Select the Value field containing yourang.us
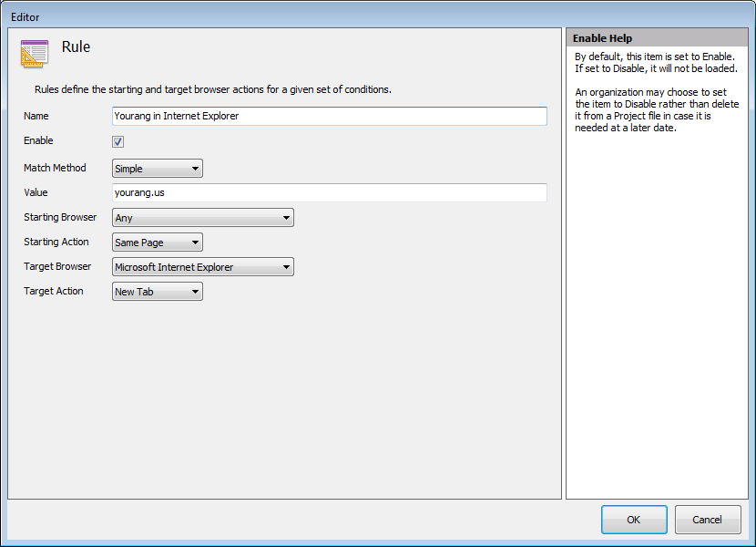This screenshot has width=756, height=547. [328, 192]
